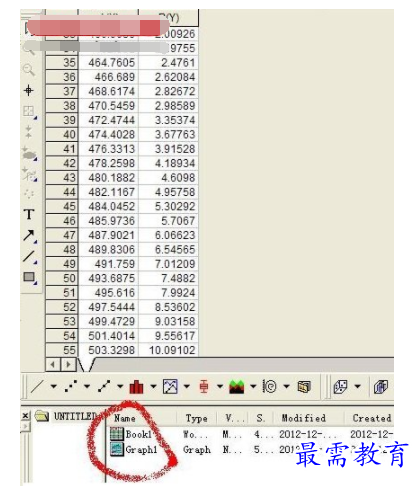Select the Graph1 list entry
417x486 pixels.
point(141,450)
